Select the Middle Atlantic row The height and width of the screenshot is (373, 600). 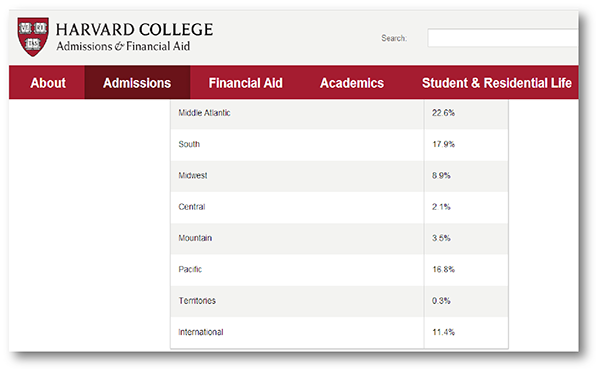[x=339, y=113]
